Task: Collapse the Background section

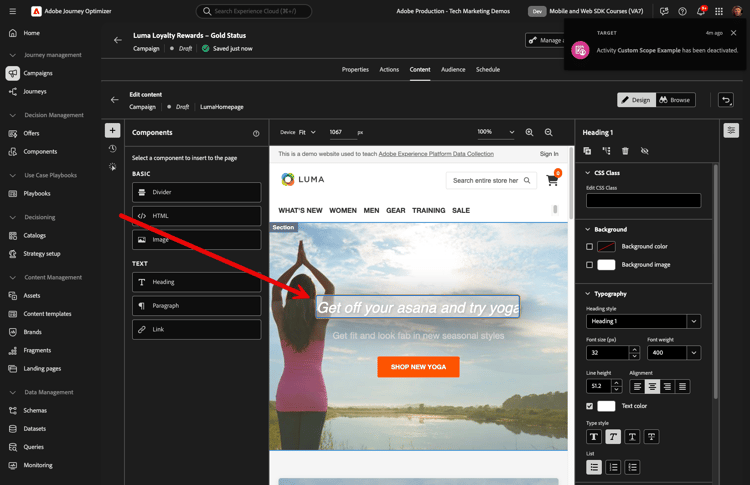Action: (588, 230)
